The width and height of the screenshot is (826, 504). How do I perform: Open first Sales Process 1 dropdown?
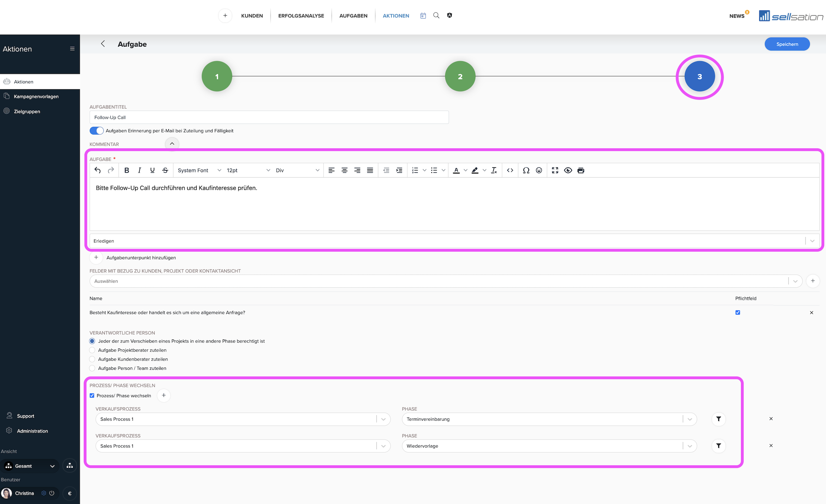243,419
